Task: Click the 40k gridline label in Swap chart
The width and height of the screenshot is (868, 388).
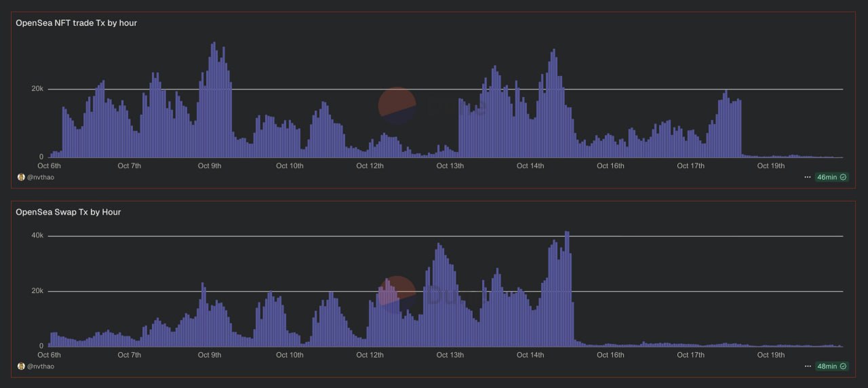Action: 37,235
